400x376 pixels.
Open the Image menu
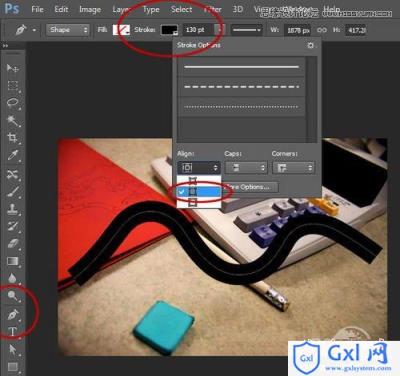[90, 9]
